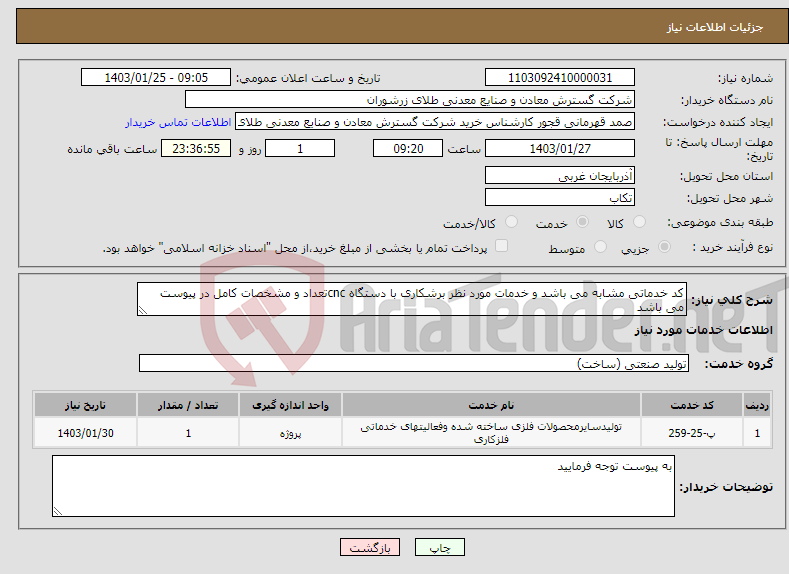The height and width of the screenshot is (574, 789).
Task: Click the remaining time field 23:36:55
Action: tap(196, 148)
